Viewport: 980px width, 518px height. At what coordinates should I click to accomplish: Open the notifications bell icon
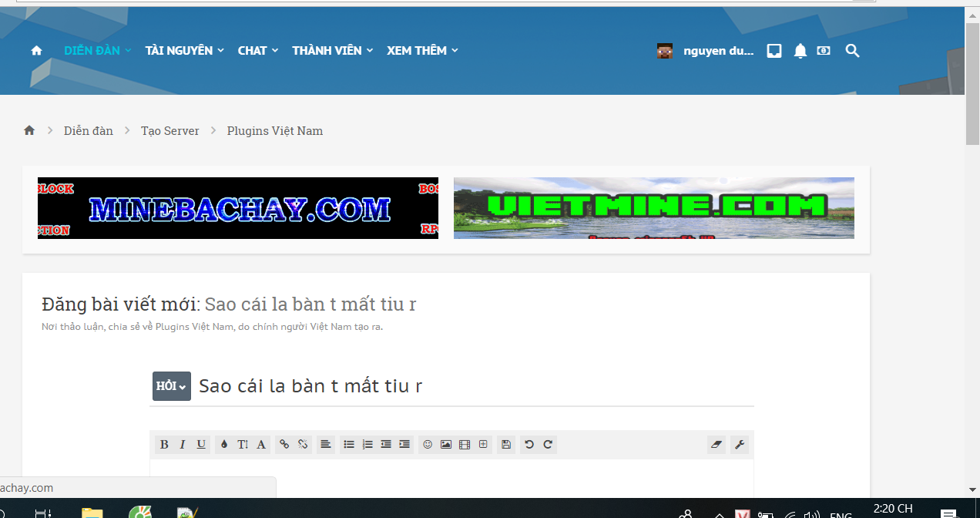(x=800, y=50)
